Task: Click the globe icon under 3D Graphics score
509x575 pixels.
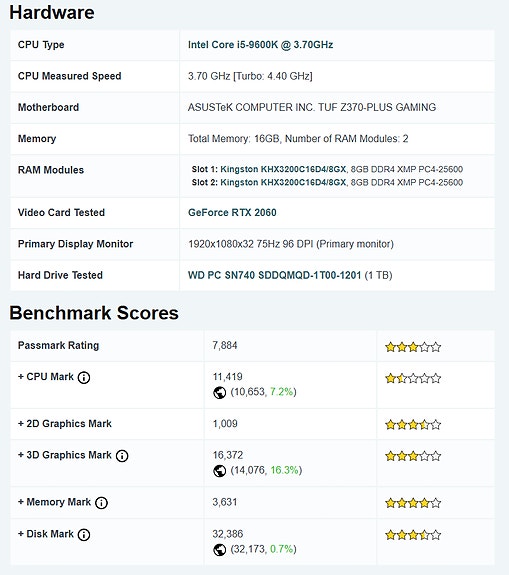Action: pyautogui.click(x=219, y=470)
